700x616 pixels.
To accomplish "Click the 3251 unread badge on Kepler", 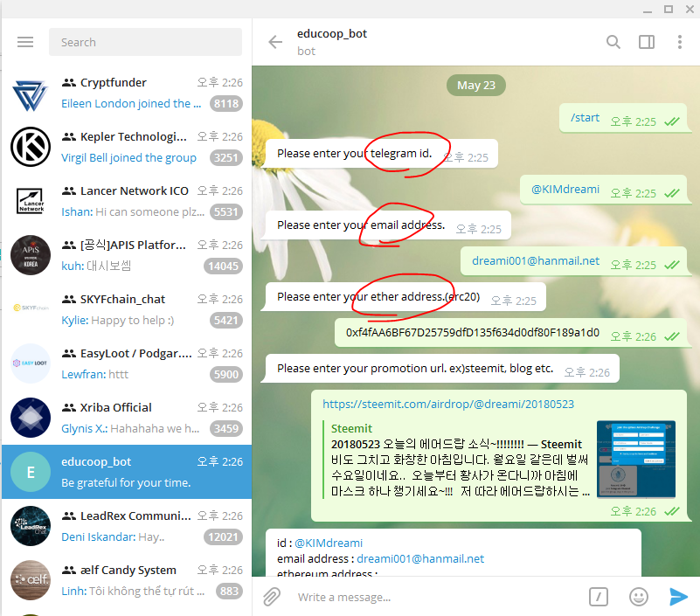I will 225,157.
